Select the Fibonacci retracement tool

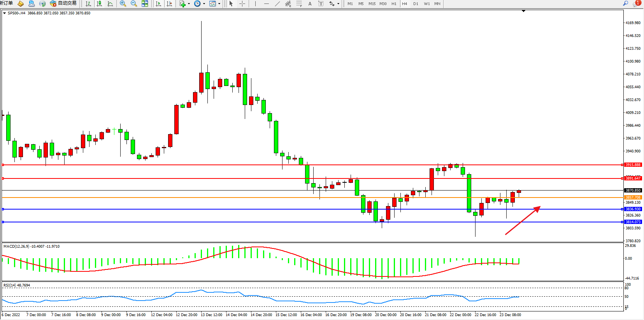pos(299,3)
